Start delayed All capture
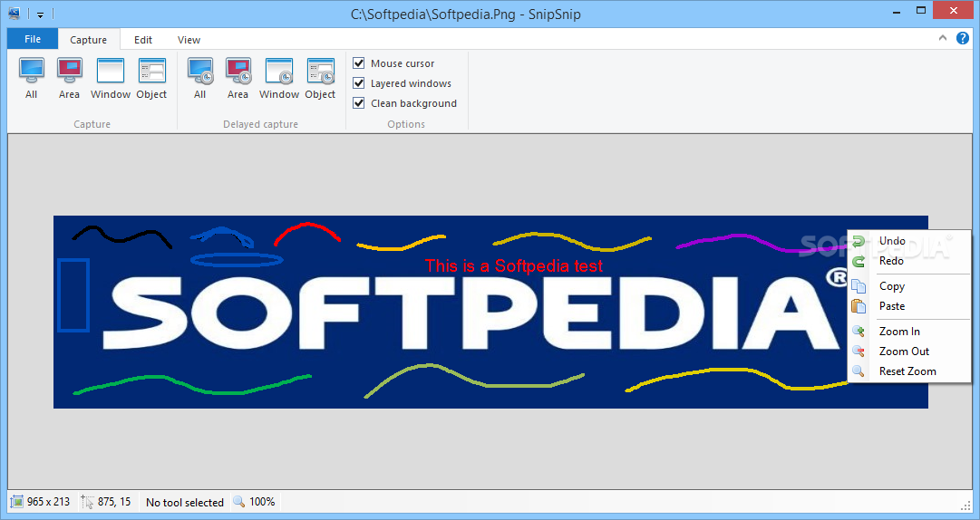 pyautogui.click(x=200, y=78)
